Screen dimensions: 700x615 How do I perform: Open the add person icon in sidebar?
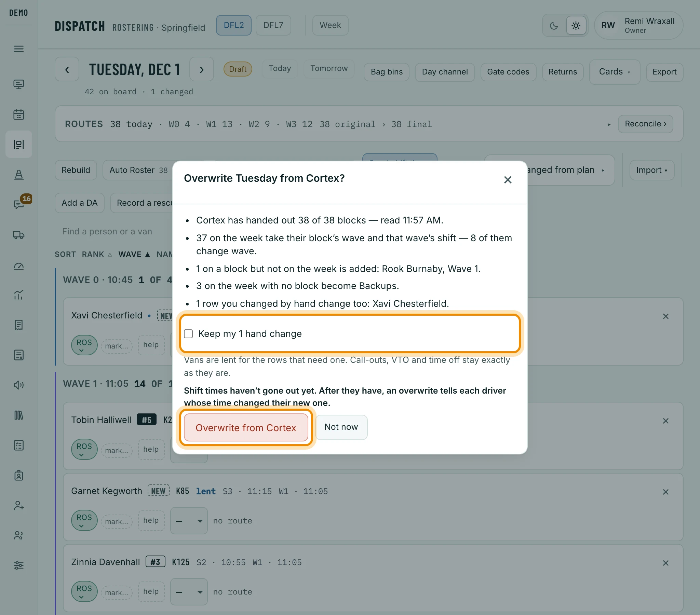19,505
